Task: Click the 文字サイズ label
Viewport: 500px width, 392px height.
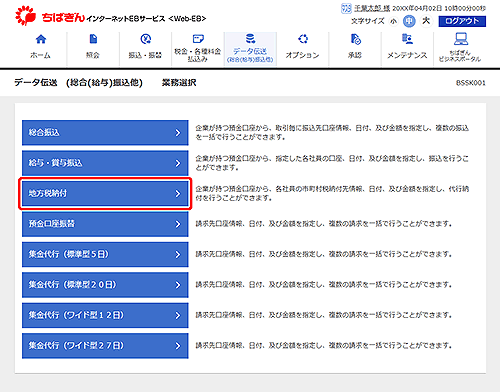Action: coord(368,21)
